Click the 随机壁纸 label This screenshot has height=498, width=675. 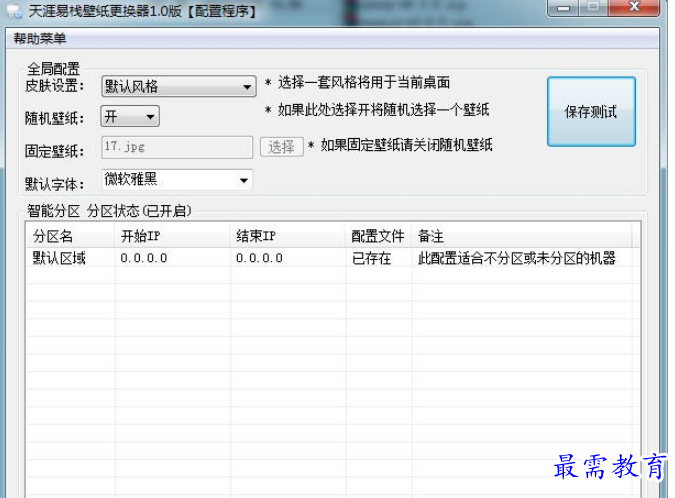click(x=55, y=118)
